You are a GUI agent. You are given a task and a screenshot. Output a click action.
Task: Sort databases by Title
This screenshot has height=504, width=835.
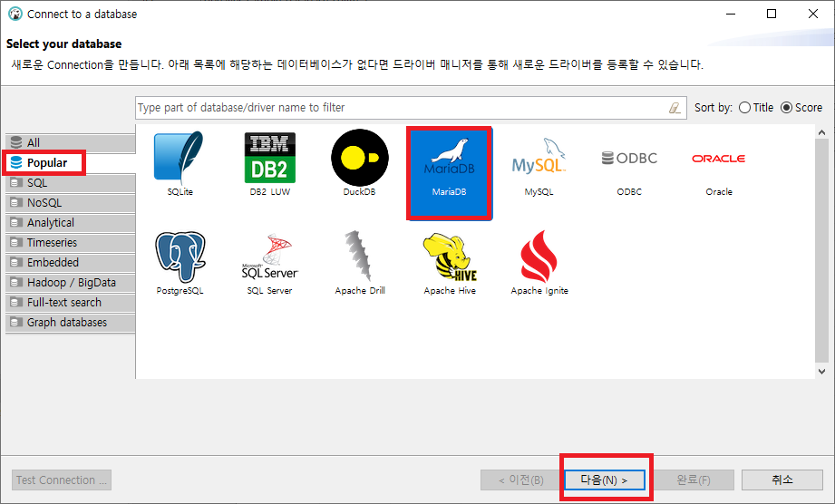(x=756, y=108)
